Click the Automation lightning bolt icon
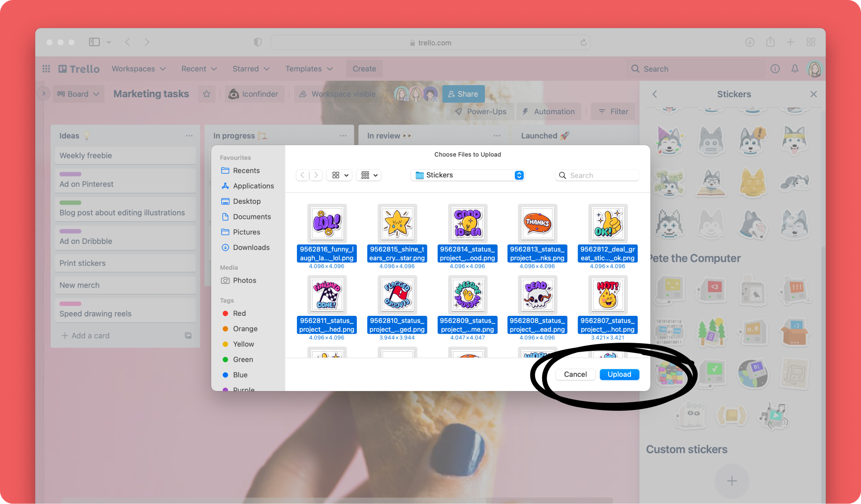 pyautogui.click(x=525, y=112)
